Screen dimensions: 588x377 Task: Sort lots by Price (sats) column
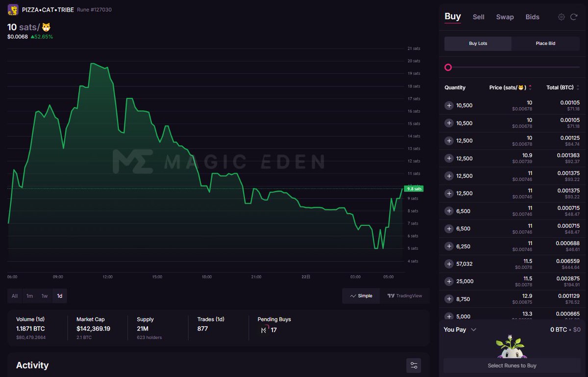(x=510, y=88)
